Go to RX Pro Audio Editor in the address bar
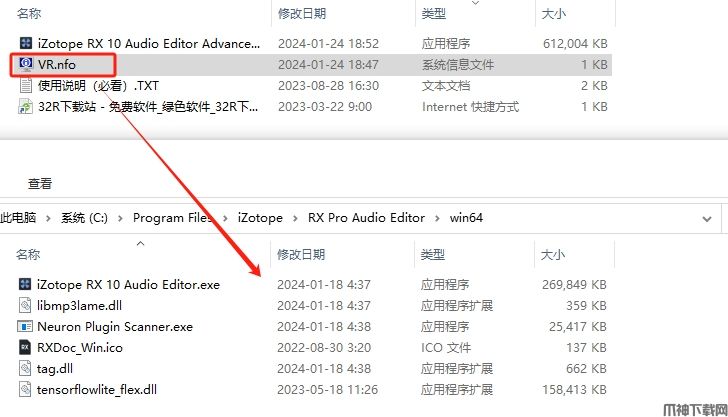This screenshot has height=417, width=728. pyautogui.click(x=366, y=218)
